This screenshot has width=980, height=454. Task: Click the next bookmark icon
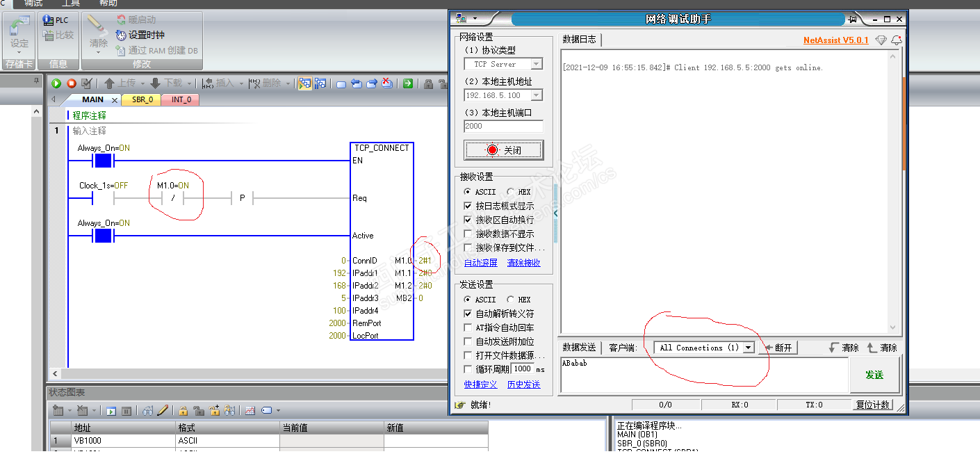pos(372,84)
